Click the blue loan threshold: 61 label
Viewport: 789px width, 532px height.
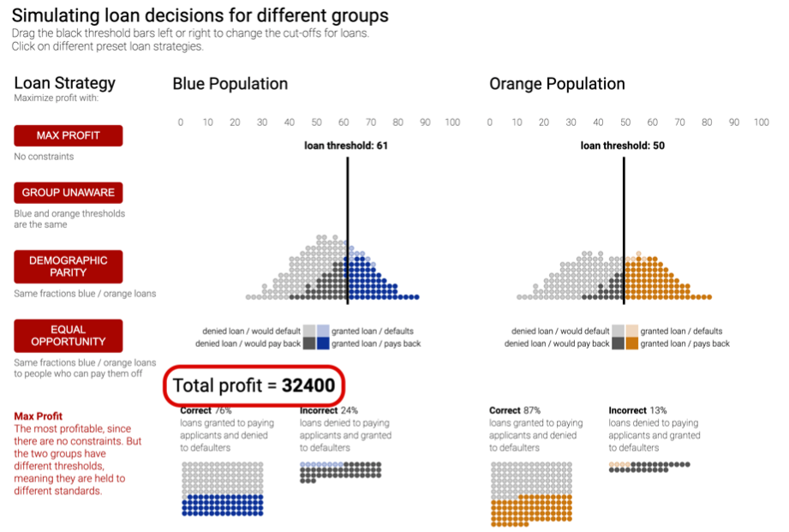(346, 146)
